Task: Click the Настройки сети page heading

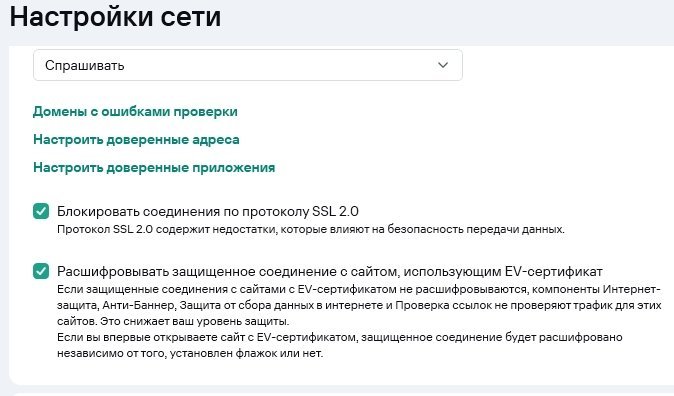Action: pyautogui.click(x=115, y=17)
